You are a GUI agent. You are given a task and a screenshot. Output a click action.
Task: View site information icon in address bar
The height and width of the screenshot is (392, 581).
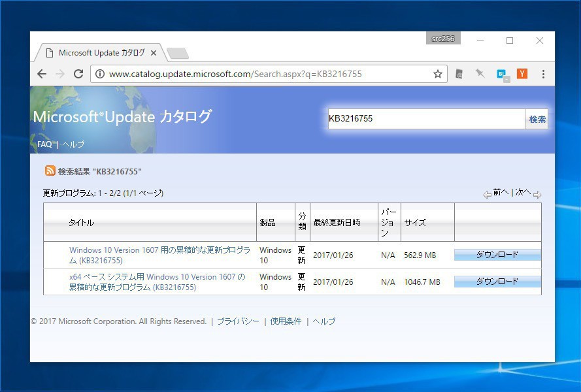100,74
